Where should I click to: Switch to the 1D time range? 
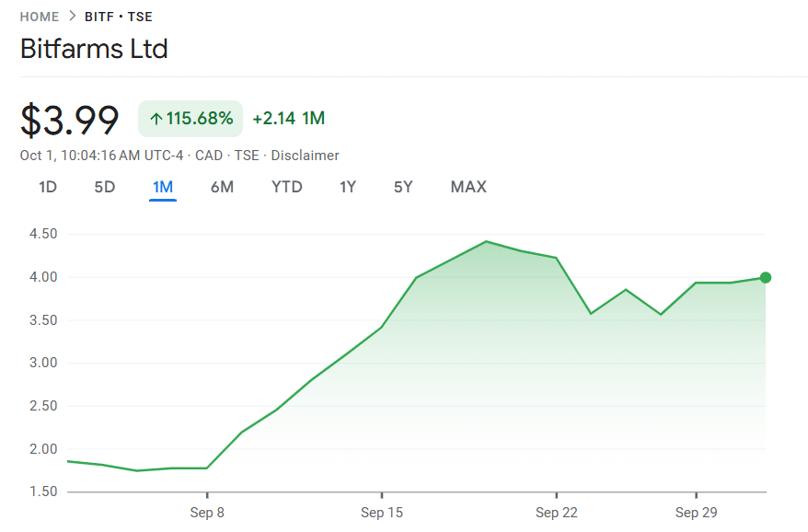tap(47, 187)
